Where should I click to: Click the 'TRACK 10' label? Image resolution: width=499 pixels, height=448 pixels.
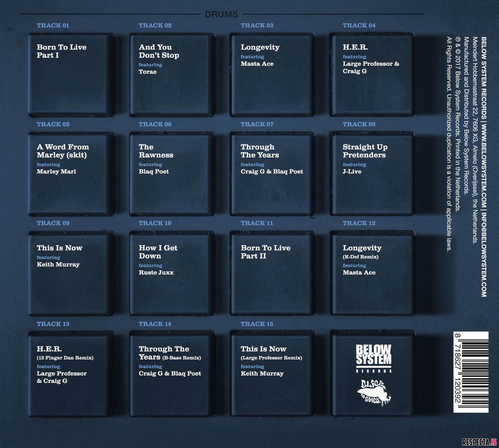(x=155, y=223)
